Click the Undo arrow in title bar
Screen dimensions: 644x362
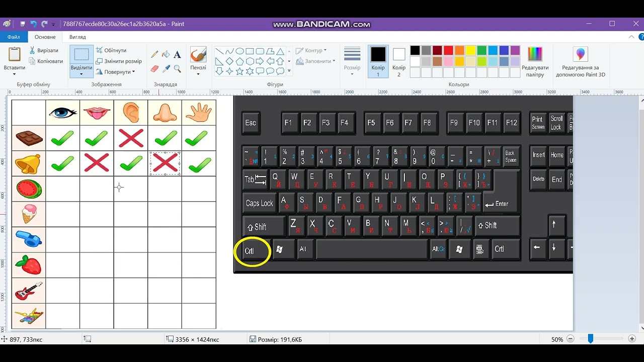click(x=34, y=24)
